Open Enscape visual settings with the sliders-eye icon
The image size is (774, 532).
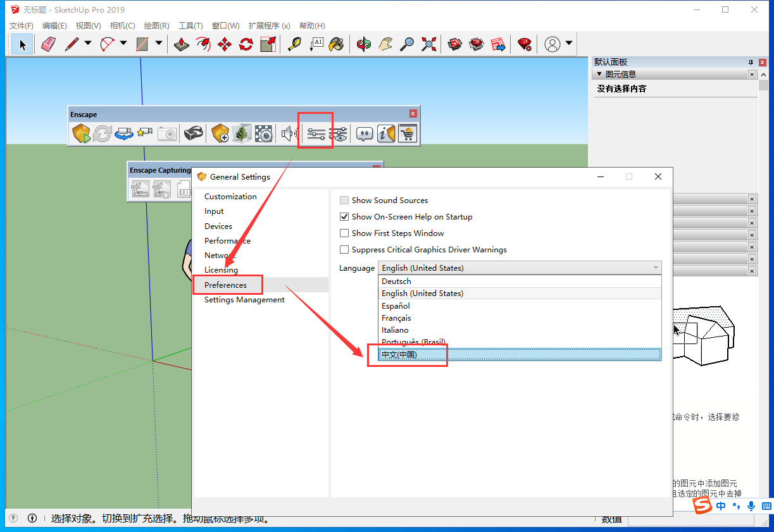click(339, 133)
